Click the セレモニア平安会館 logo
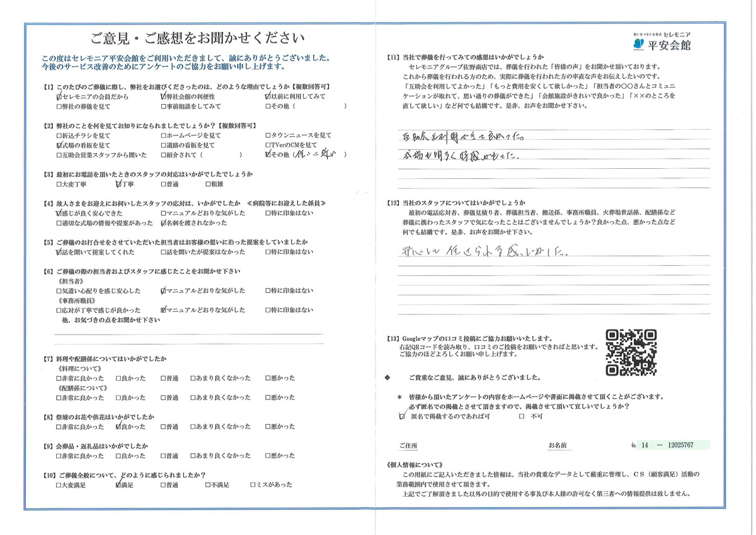This screenshot has height=535, width=756. click(x=666, y=41)
